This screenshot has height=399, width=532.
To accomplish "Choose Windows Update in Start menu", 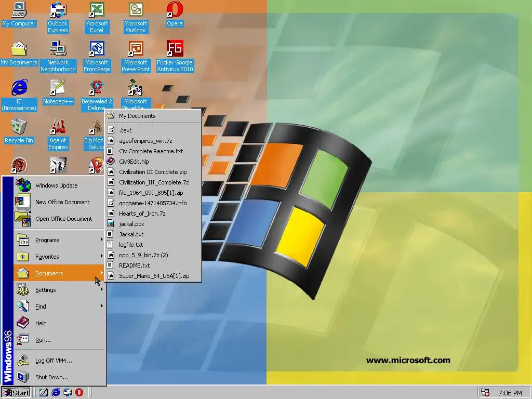I will point(60,185).
